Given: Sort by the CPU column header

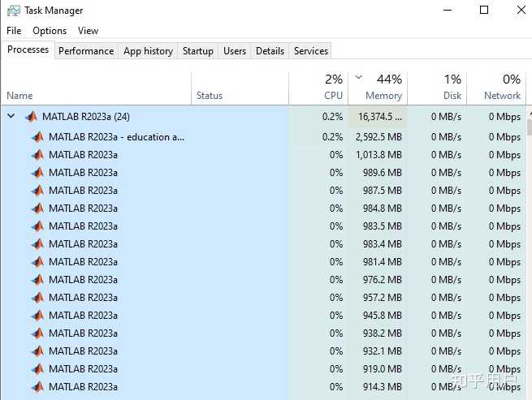Looking at the screenshot, I should click(x=318, y=88).
